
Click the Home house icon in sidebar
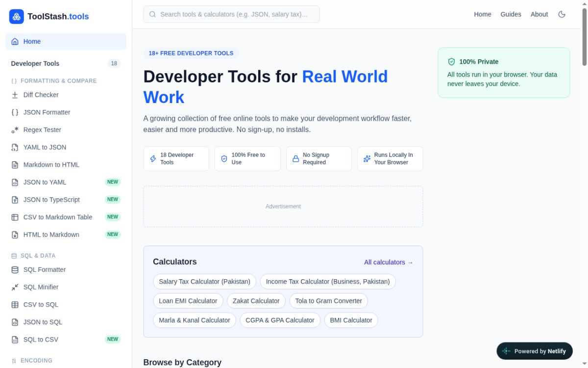15,42
